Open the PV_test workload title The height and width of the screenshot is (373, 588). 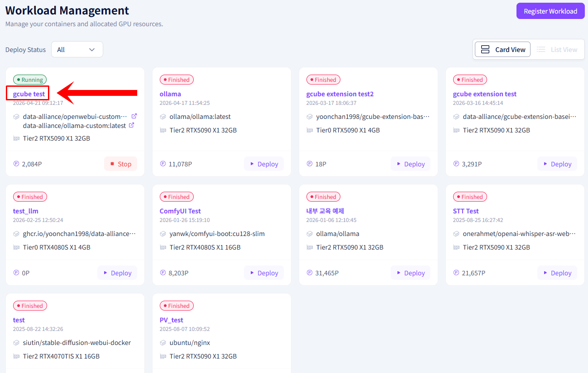tap(172, 320)
